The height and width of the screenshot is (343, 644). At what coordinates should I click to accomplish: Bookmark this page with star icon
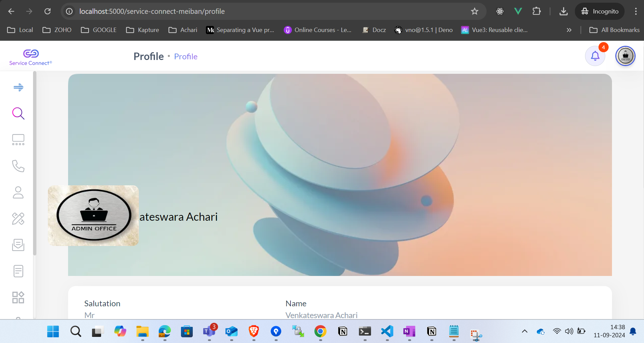(x=474, y=11)
